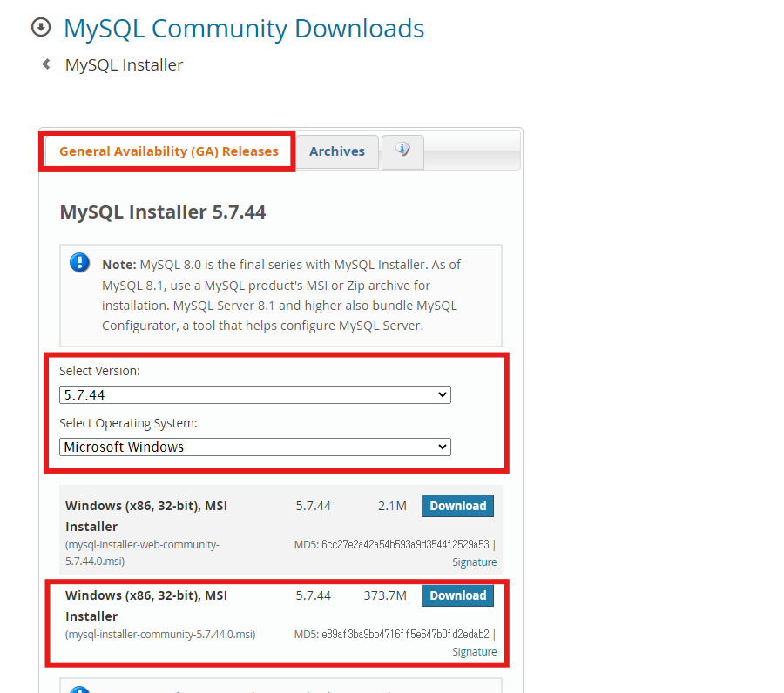Download the 373.7M full community installer
This screenshot has width=784, height=693.
(x=457, y=595)
